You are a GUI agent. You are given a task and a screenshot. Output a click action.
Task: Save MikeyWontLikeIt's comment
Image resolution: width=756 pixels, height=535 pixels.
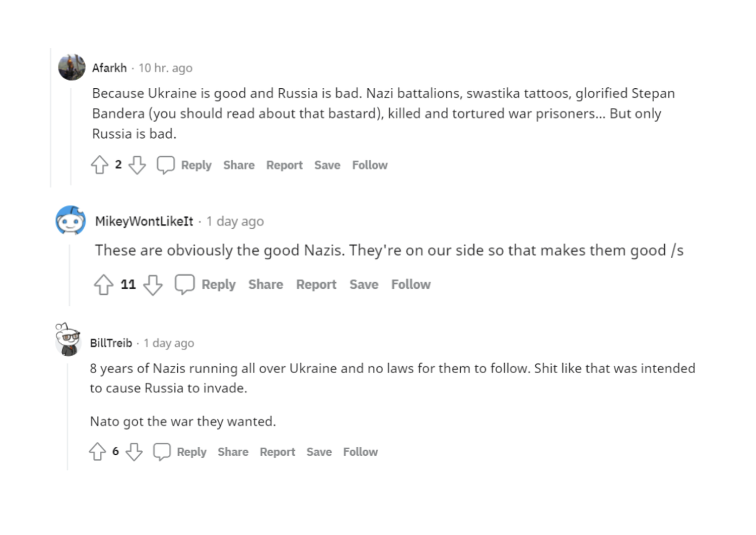click(x=364, y=284)
